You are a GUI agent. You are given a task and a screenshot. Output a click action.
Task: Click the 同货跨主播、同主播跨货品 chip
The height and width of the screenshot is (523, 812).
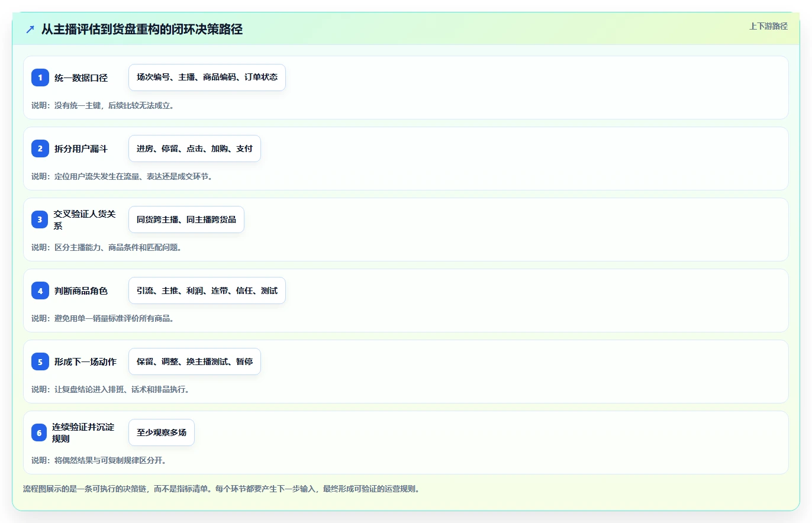click(x=186, y=219)
